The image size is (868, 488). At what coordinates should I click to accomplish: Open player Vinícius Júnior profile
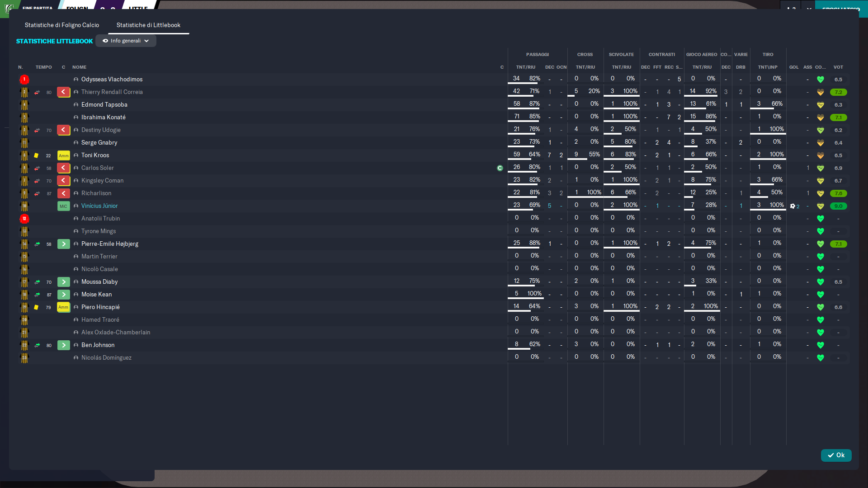(x=99, y=206)
